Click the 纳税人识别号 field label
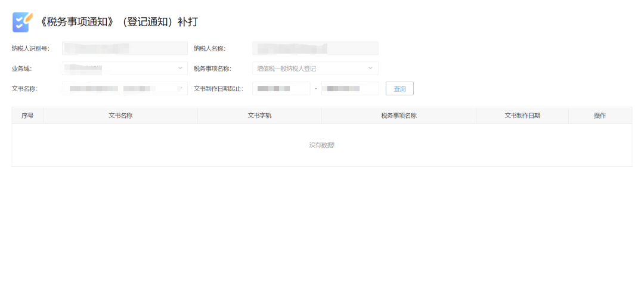The width and height of the screenshot is (644, 283). 30,48
